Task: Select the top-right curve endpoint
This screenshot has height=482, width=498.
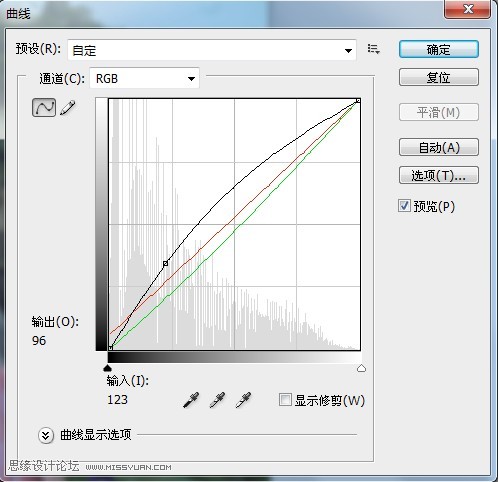Action: pyautogui.click(x=358, y=100)
